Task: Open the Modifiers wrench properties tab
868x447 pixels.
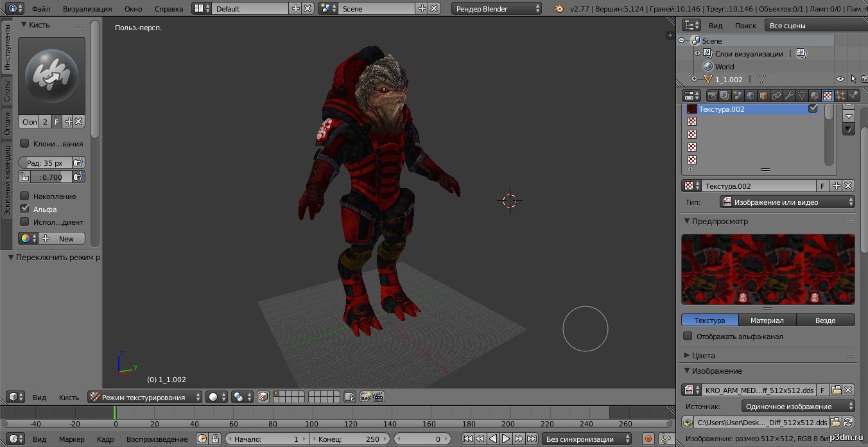Action: coord(789,96)
